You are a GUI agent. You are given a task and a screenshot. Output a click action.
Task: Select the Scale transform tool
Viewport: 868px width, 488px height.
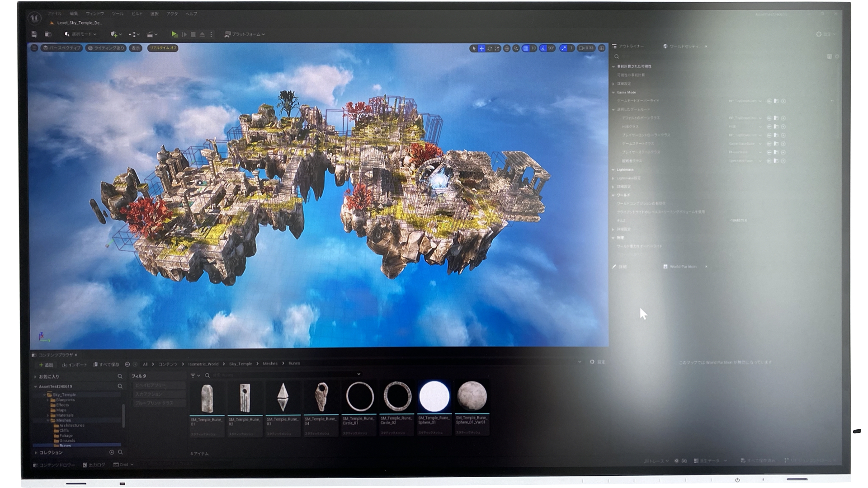point(497,49)
